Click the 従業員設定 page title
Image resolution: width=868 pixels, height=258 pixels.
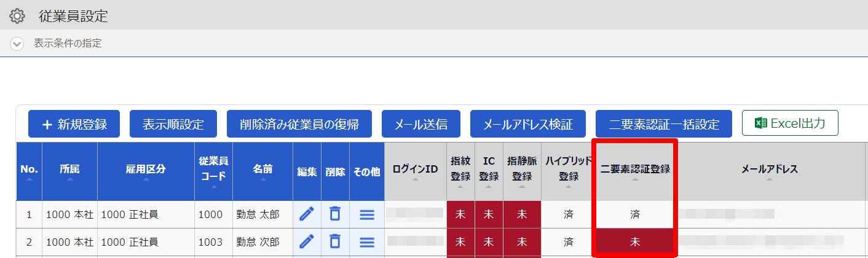coord(73,17)
